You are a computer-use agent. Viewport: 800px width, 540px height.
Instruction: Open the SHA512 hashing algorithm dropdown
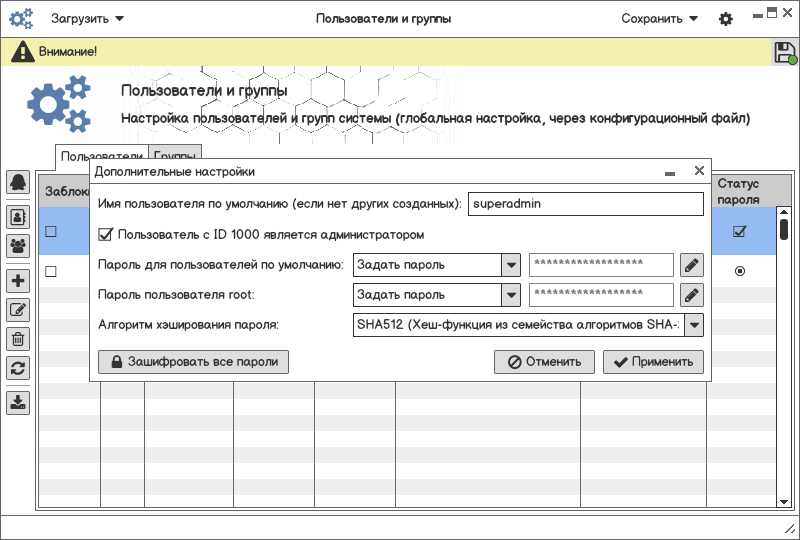[693, 325]
